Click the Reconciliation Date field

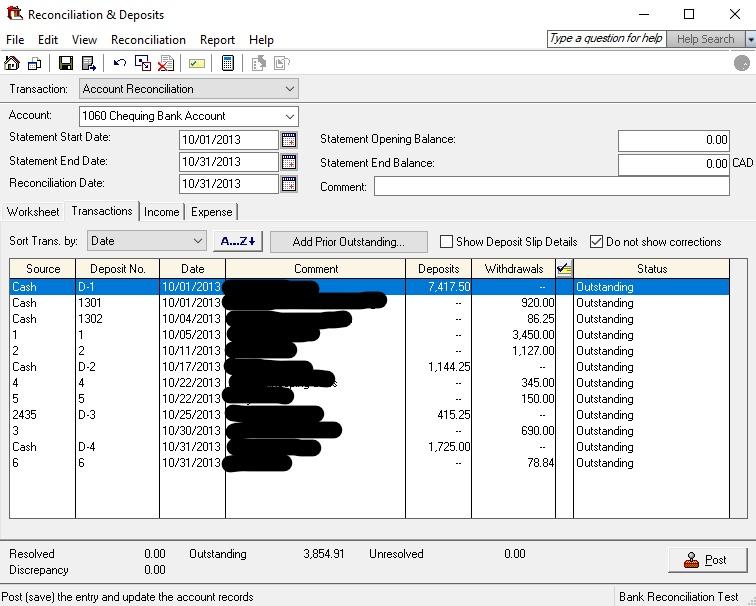click(x=229, y=184)
